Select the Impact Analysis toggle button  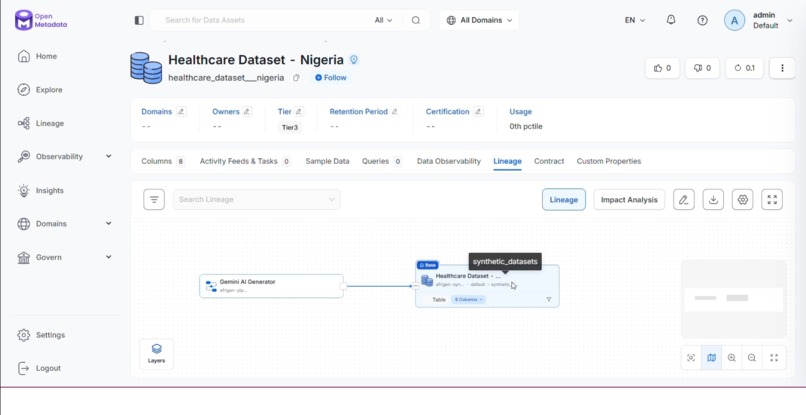coord(629,200)
